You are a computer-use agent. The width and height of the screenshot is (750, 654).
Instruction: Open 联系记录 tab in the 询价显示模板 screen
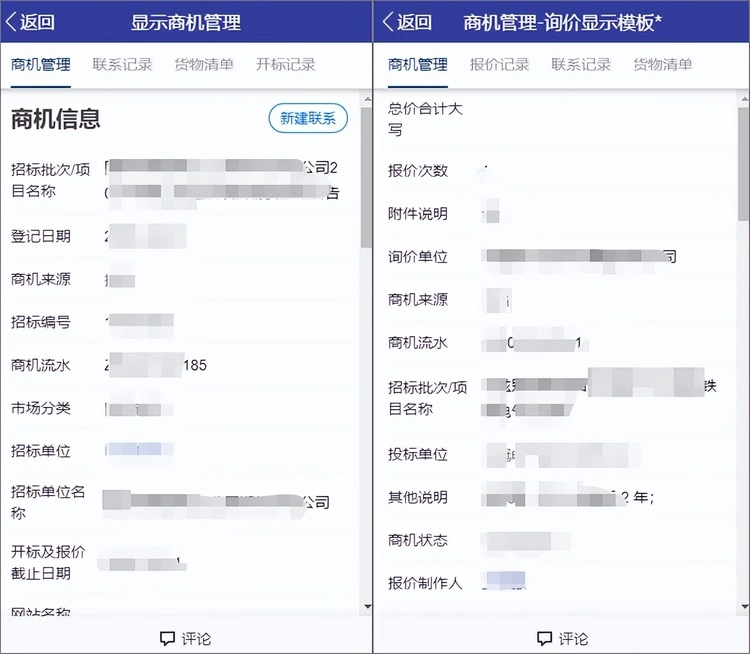coord(581,65)
